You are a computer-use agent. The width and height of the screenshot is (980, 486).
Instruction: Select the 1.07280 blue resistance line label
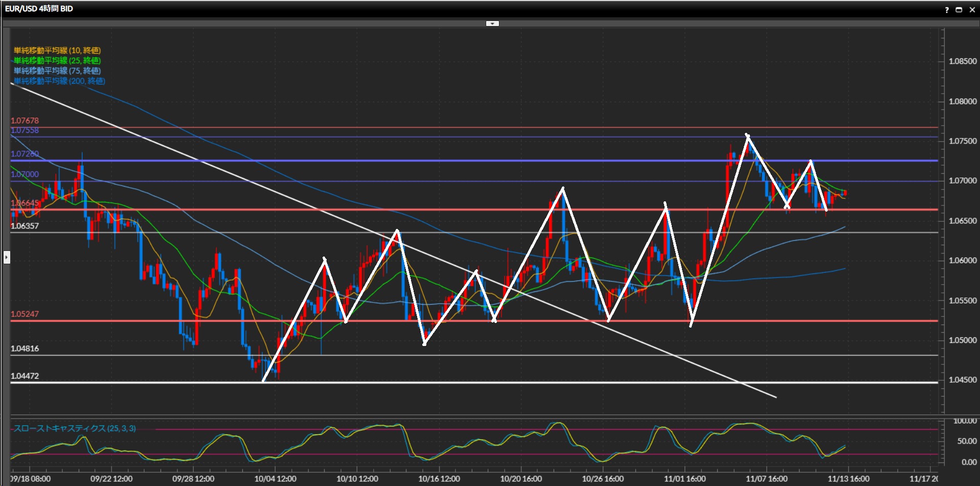click(25, 154)
